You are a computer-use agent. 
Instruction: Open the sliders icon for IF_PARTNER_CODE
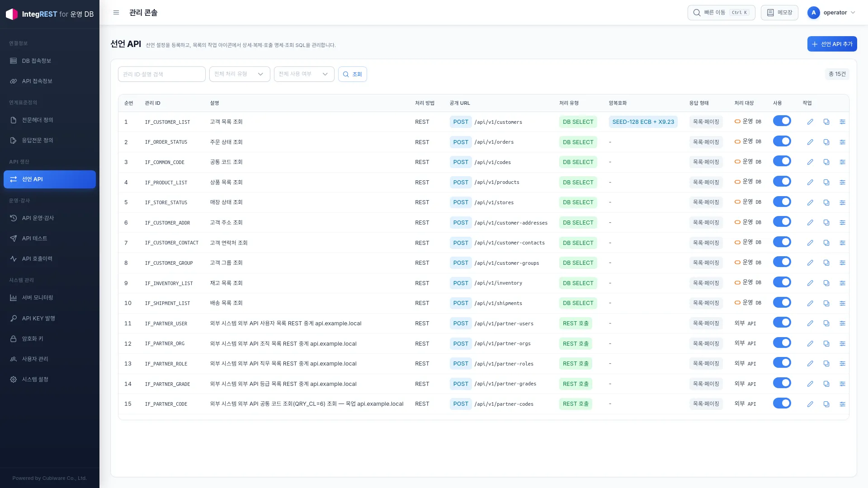coord(842,404)
